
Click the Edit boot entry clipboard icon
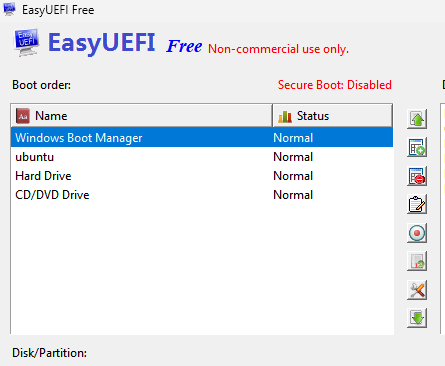pyautogui.click(x=417, y=204)
